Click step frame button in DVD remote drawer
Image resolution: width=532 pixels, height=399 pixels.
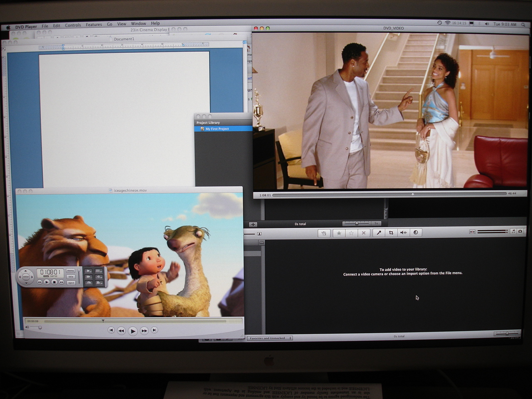click(x=89, y=277)
